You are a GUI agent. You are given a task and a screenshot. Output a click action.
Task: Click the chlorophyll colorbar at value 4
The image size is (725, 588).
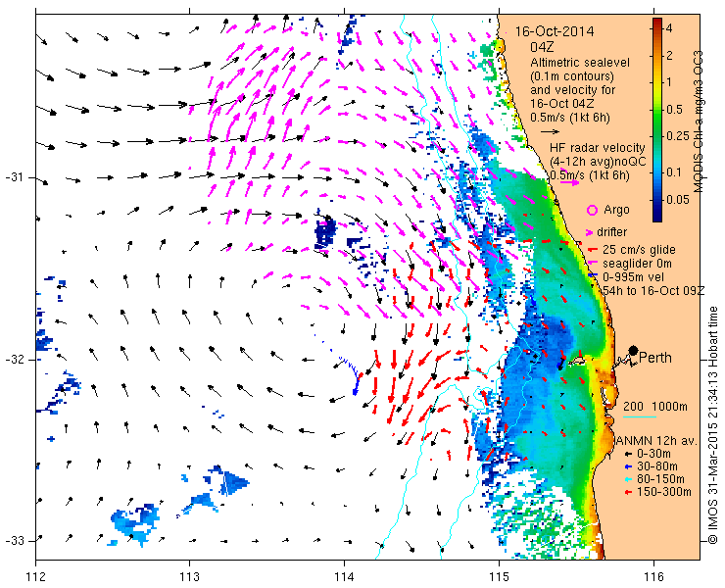(x=657, y=28)
